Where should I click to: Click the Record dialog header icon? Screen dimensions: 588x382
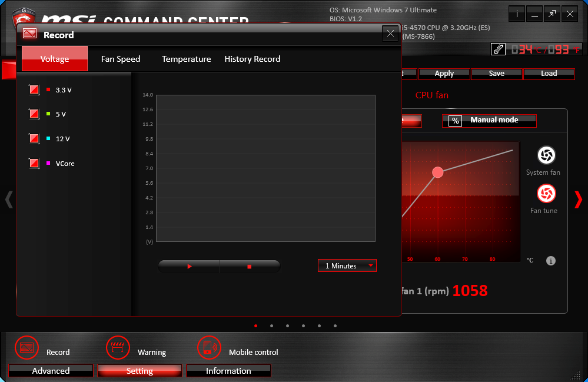tap(29, 34)
